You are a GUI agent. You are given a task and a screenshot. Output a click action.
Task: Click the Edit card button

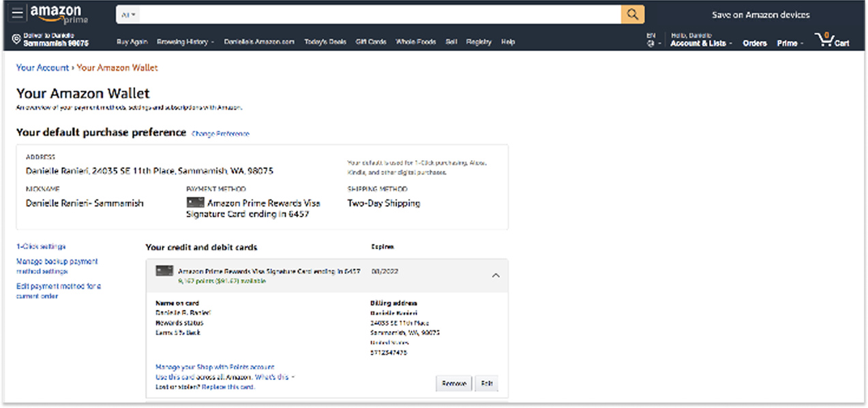click(486, 383)
